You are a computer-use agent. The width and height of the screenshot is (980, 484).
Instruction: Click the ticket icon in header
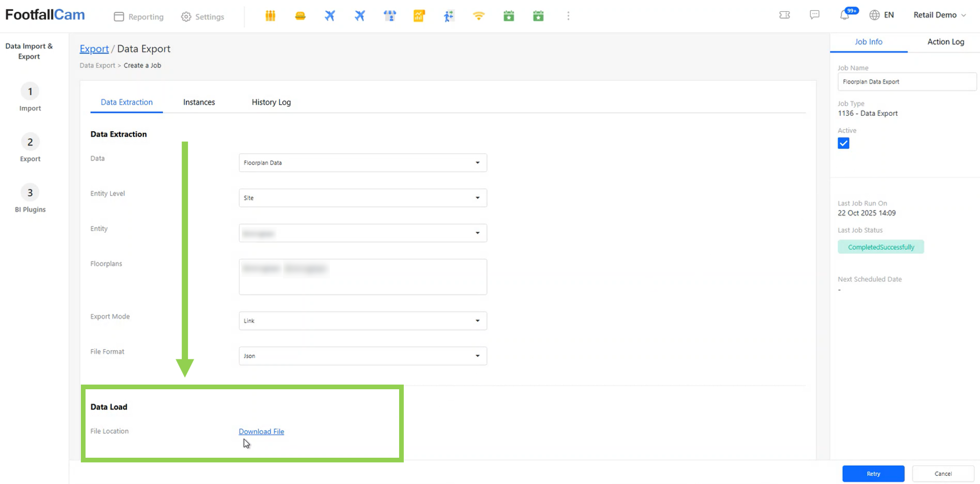click(785, 15)
